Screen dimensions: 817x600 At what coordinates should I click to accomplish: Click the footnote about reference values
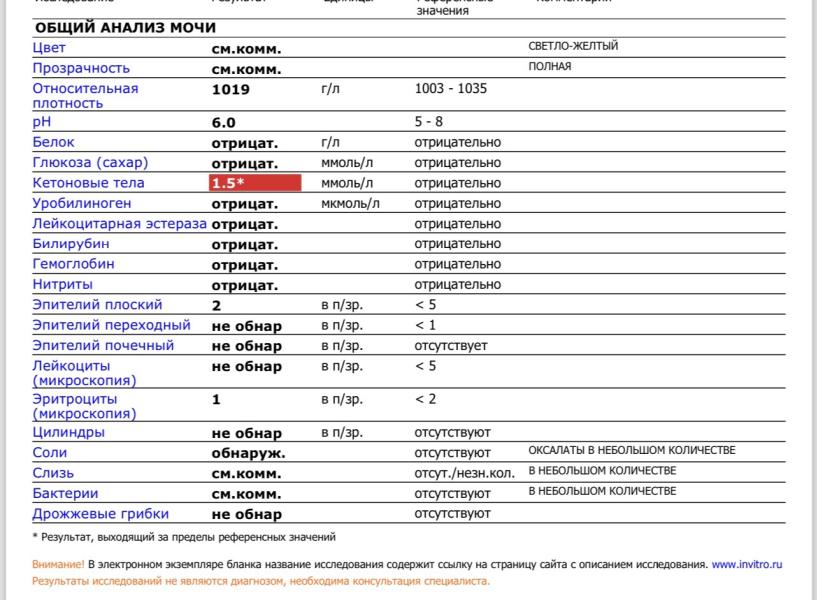[184, 537]
